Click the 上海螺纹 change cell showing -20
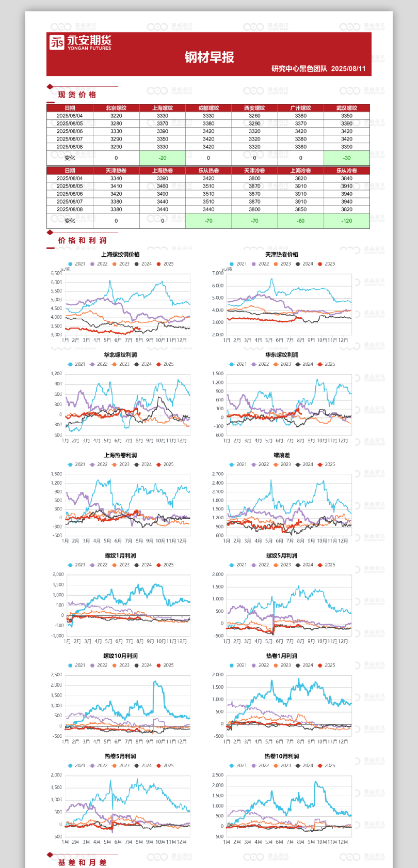The height and width of the screenshot is (868, 418). (163, 158)
